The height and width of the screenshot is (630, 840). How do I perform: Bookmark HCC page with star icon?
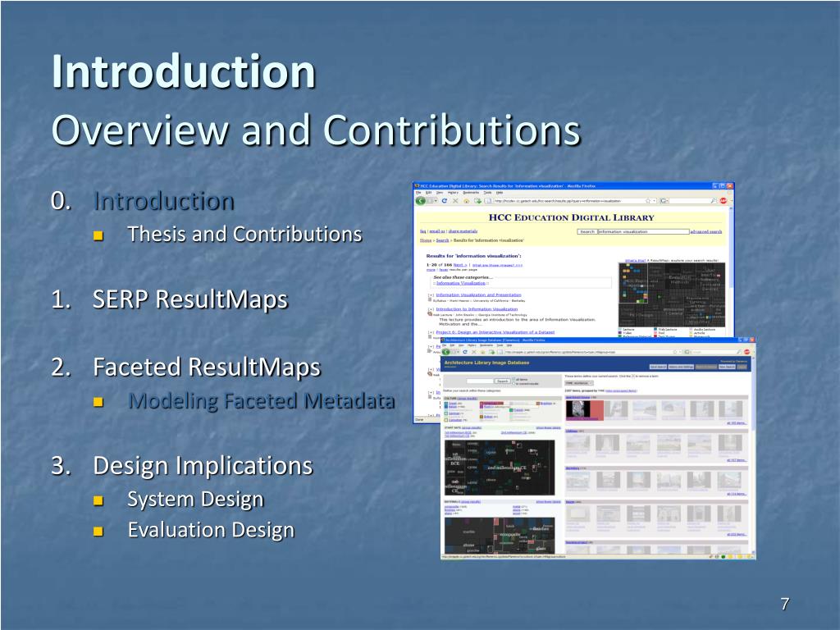coord(648,201)
